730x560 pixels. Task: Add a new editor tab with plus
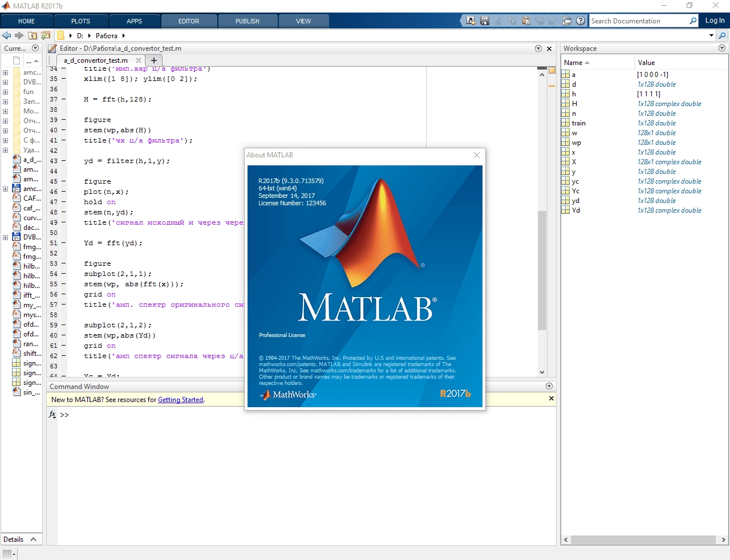point(154,60)
